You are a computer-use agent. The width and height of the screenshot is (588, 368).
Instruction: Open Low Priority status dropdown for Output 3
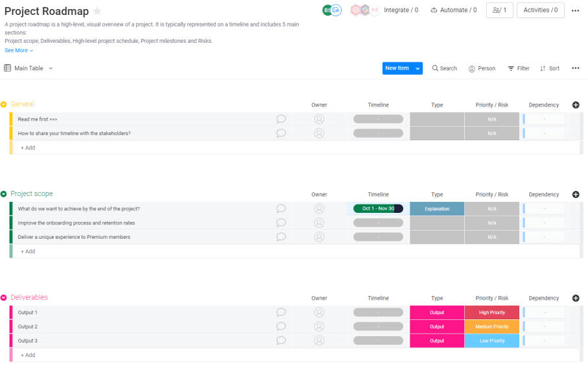[491, 341]
